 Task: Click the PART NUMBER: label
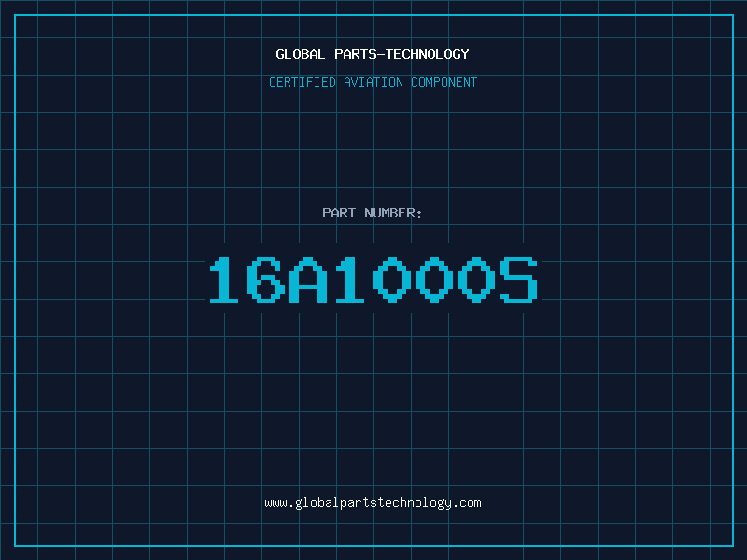(x=373, y=213)
